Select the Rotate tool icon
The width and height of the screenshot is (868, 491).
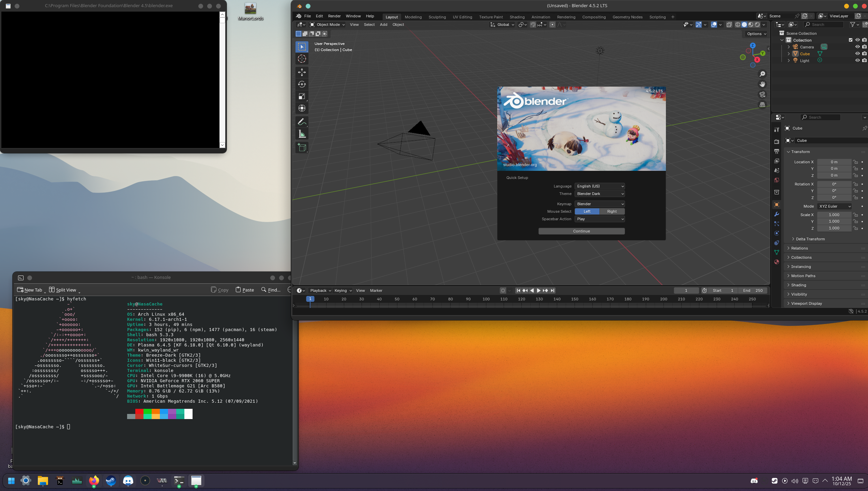pos(302,84)
